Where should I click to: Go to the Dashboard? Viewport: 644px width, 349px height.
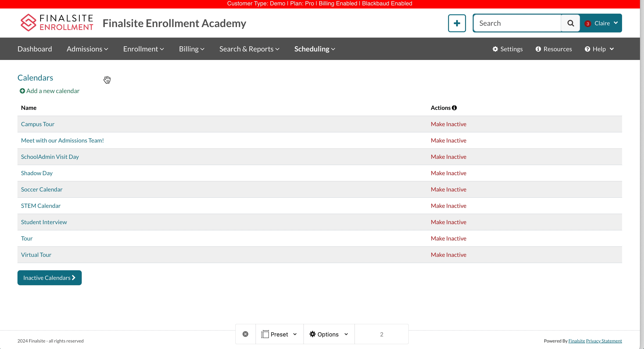(35, 49)
